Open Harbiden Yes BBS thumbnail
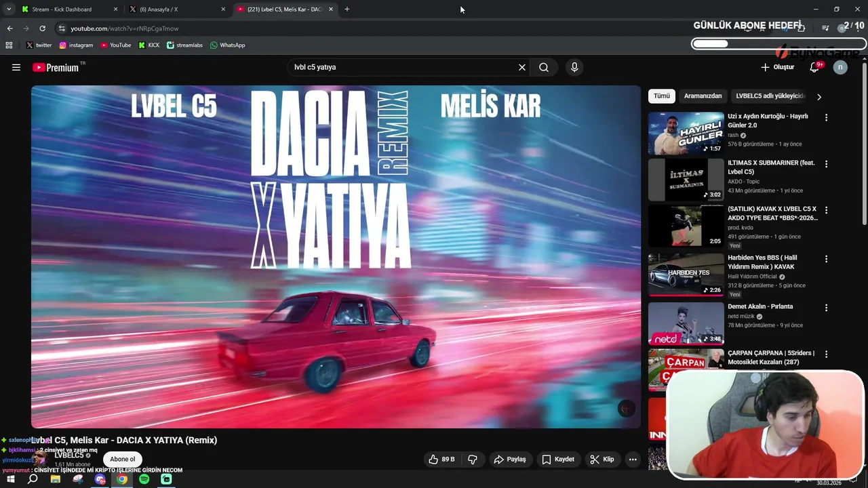Image resolution: width=868 pixels, height=488 pixels. pos(686,274)
